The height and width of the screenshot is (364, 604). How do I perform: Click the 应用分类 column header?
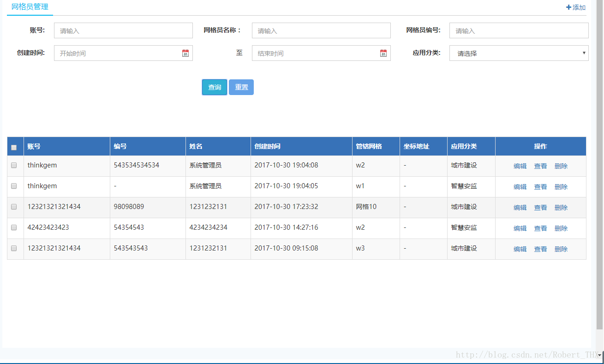(471, 146)
